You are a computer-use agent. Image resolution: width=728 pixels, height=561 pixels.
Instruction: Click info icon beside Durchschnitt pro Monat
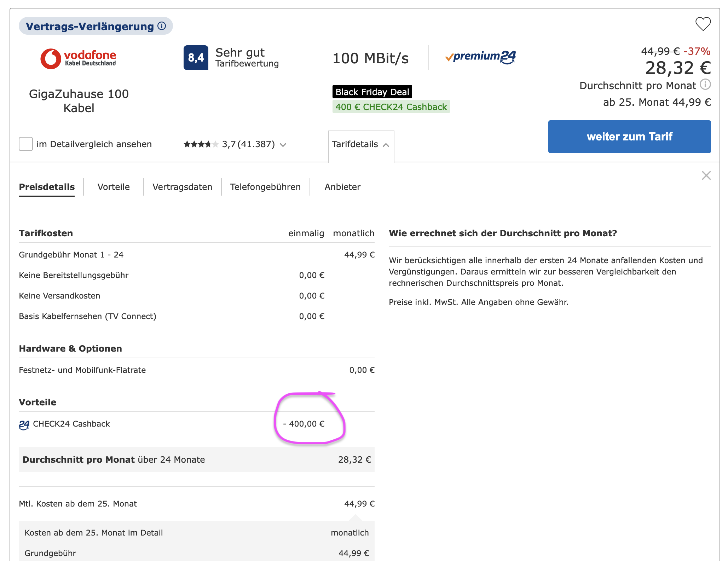click(705, 85)
